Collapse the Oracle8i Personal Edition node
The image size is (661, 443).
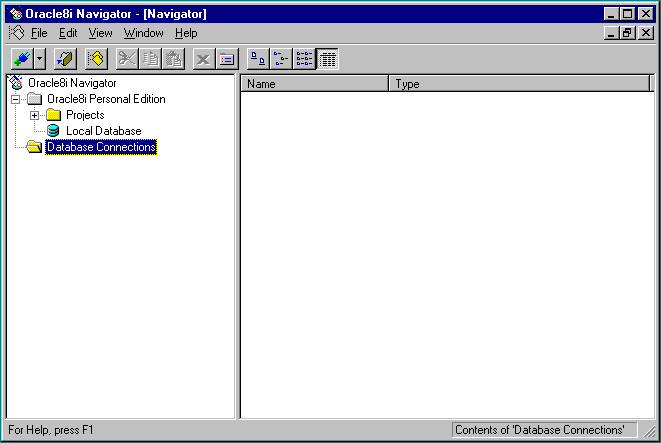click(x=16, y=99)
